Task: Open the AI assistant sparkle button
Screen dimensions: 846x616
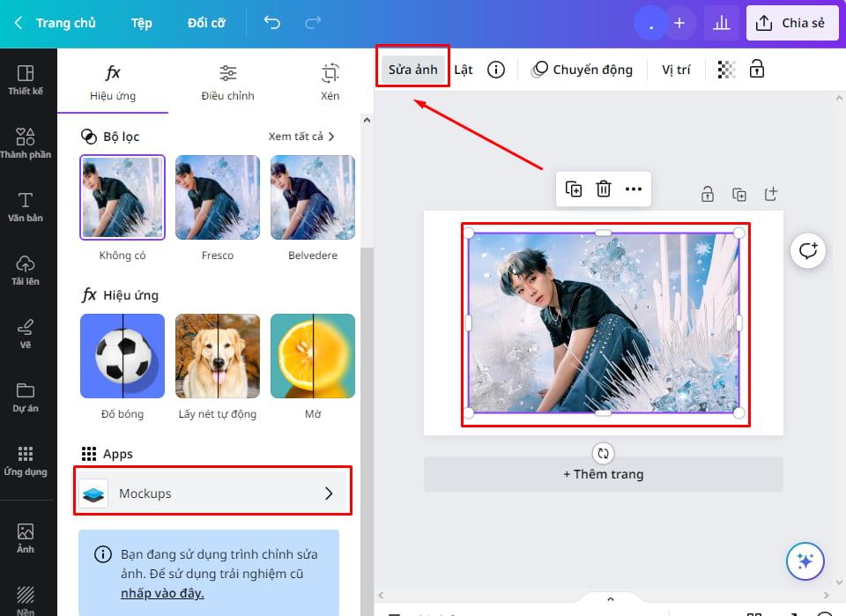Action: [x=805, y=561]
